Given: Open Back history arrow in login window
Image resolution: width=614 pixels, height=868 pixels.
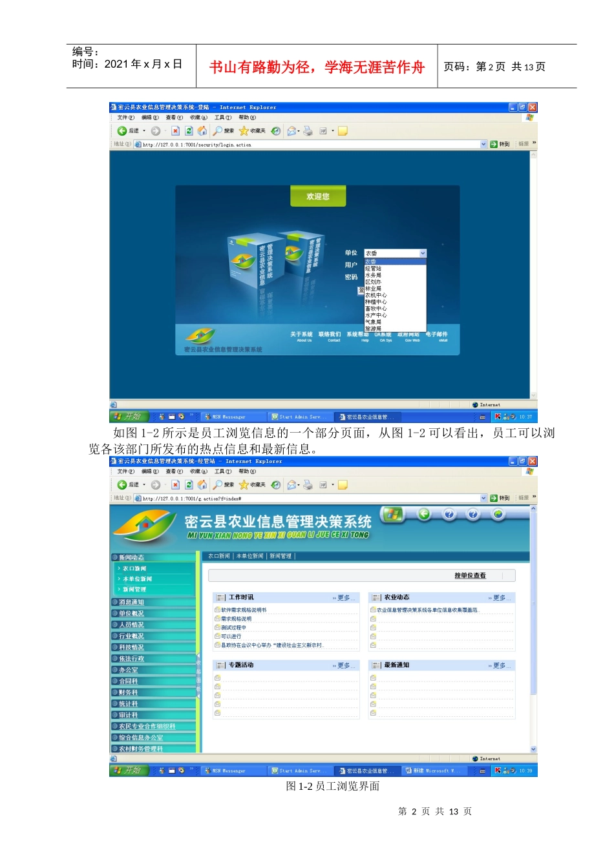Looking at the screenshot, I should pyautogui.click(x=144, y=131).
